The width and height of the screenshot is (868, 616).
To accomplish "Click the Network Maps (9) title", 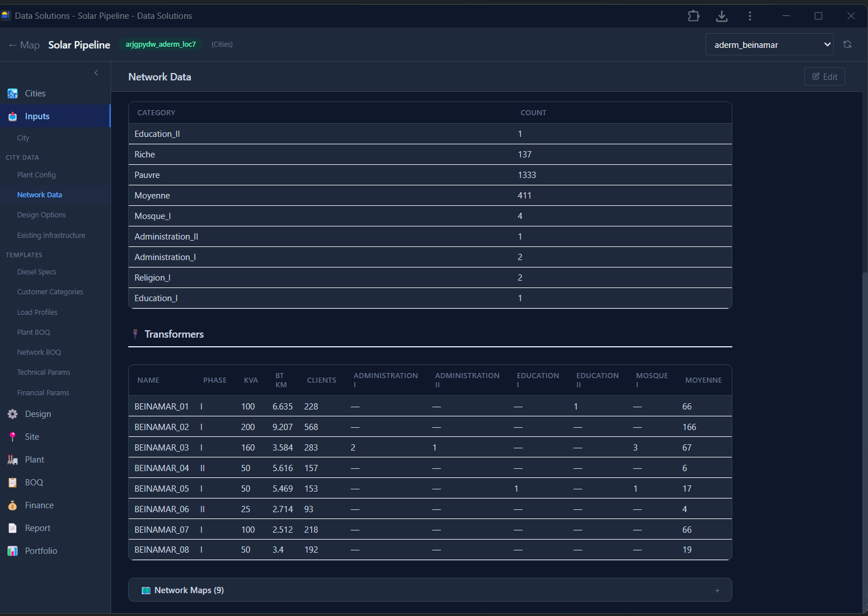I will click(x=189, y=590).
